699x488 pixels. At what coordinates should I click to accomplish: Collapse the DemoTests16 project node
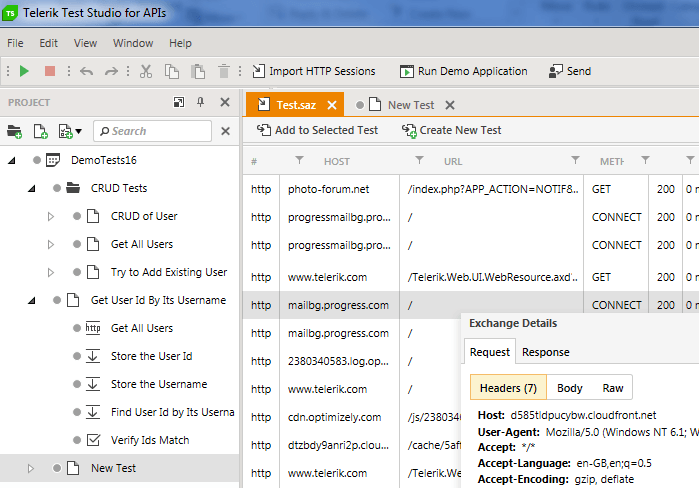coord(12,160)
